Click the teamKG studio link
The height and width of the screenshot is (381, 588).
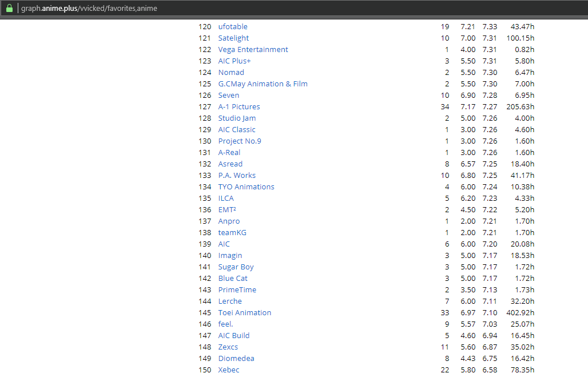pos(232,233)
